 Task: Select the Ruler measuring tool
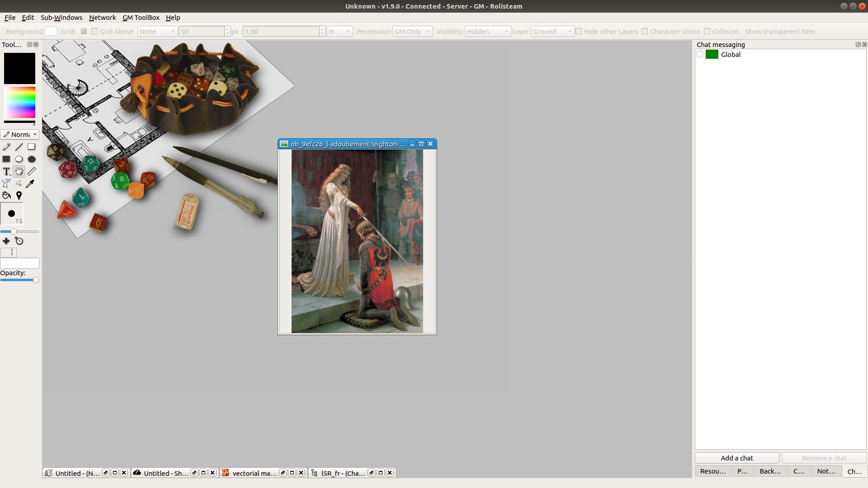[x=31, y=171]
